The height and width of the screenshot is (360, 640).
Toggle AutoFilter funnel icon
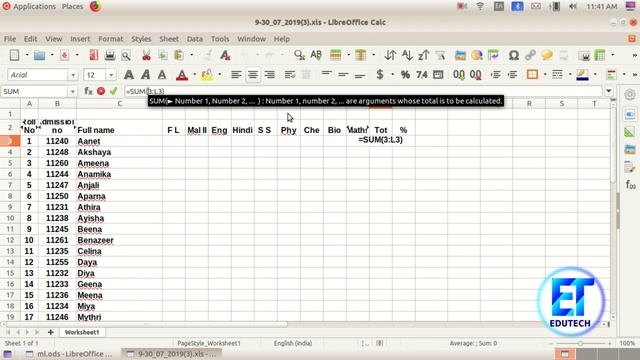(440, 55)
